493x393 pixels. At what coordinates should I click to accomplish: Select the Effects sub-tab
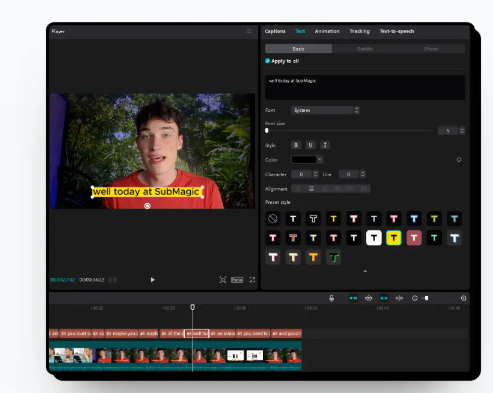click(x=431, y=49)
